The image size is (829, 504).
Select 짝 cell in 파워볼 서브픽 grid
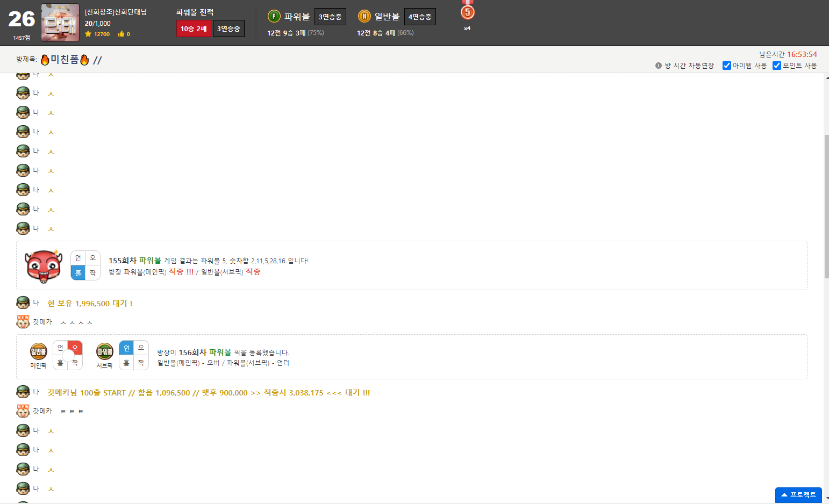point(141,363)
